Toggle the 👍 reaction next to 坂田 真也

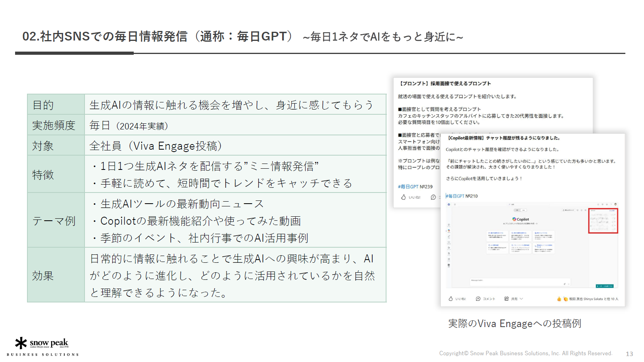pos(559,298)
